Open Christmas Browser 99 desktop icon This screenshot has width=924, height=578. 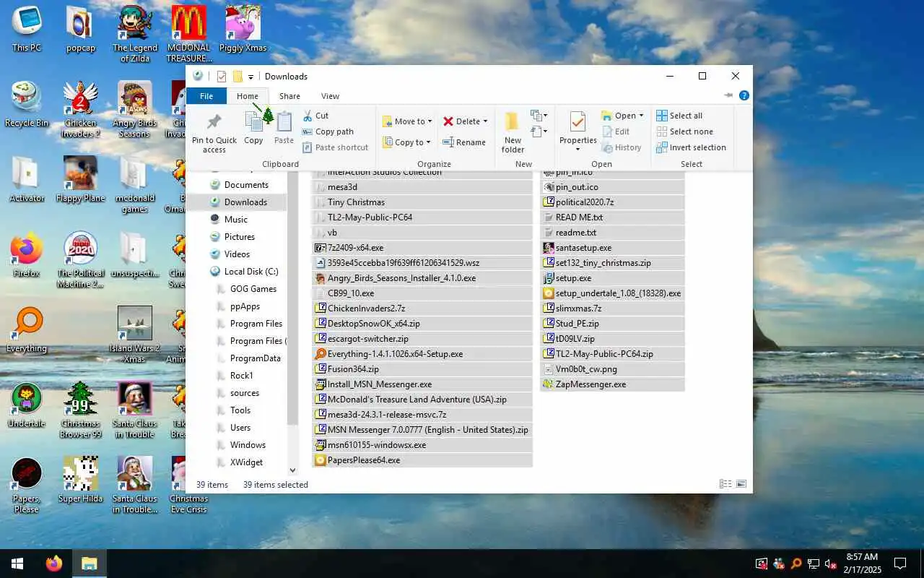coord(80,410)
